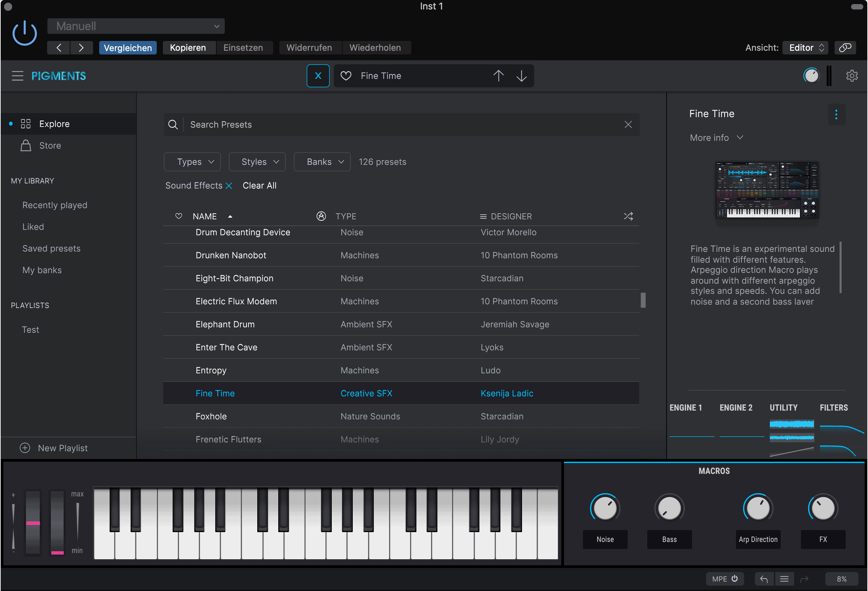Open Recently played library
The image size is (868, 591).
pos(55,205)
